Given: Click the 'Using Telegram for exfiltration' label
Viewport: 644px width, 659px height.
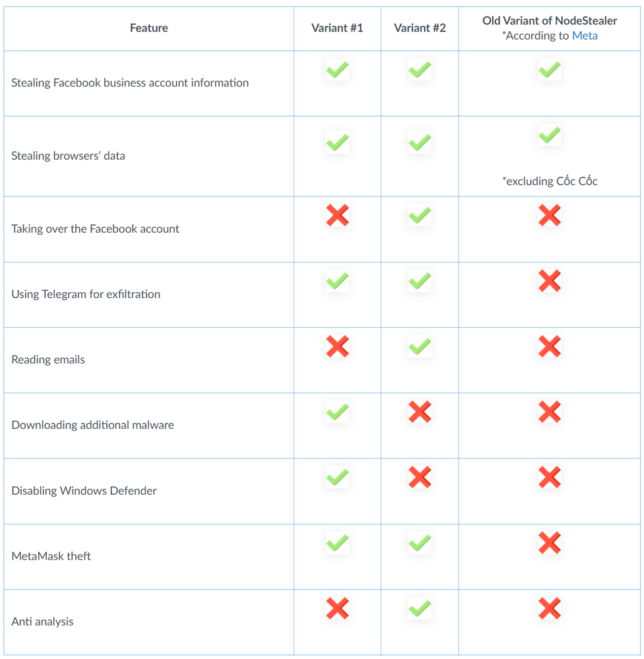Looking at the screenshot, I should coord(86,294).
